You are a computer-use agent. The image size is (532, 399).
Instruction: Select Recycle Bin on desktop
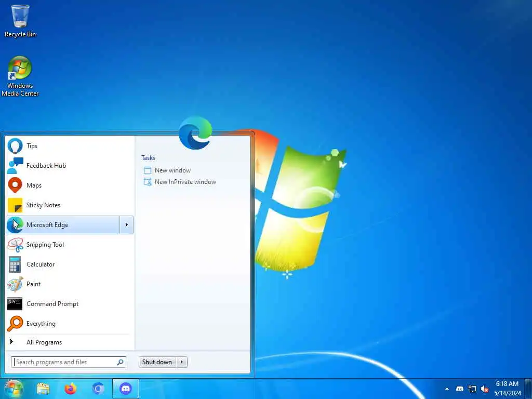click(x=20, y=21)
